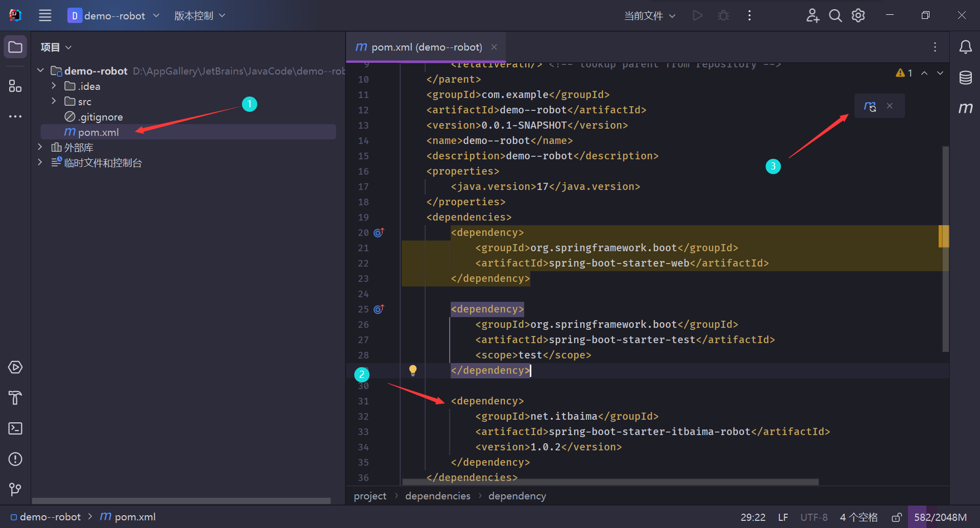Viewport: 980px width, 528px height.
Task: Open the demo--robot project dropdown
Action: pos(114,16)
